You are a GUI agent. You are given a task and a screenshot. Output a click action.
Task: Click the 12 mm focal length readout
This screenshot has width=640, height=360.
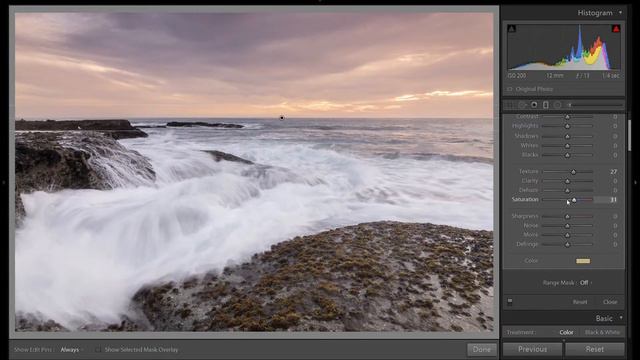(x=554, y=76)
